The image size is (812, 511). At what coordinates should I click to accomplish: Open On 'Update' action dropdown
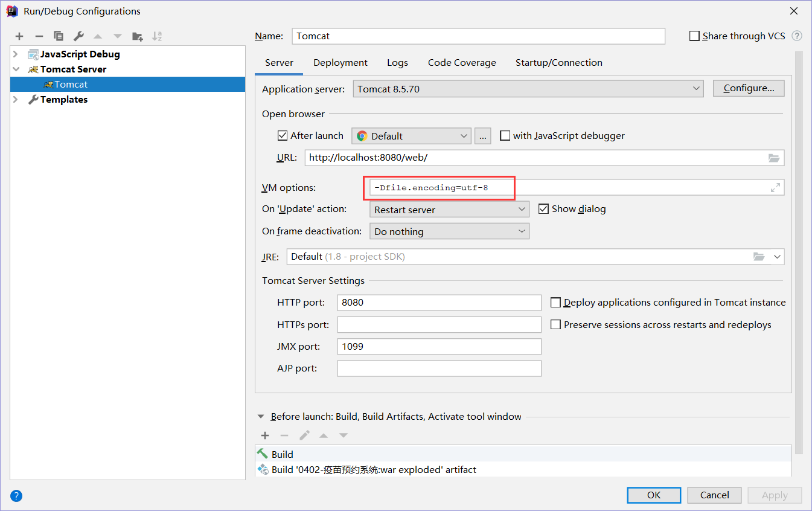tap(449, 210)
